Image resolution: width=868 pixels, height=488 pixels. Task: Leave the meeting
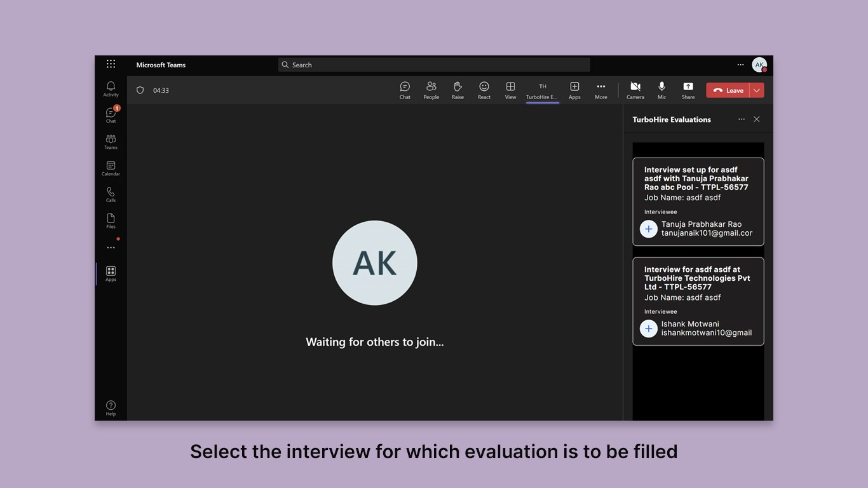(x=728, y=90)
